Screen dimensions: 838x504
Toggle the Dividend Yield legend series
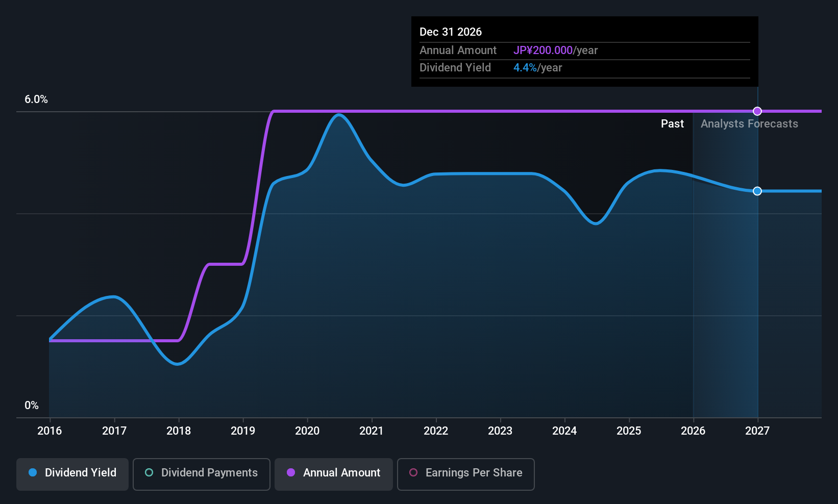click(72, 474)
